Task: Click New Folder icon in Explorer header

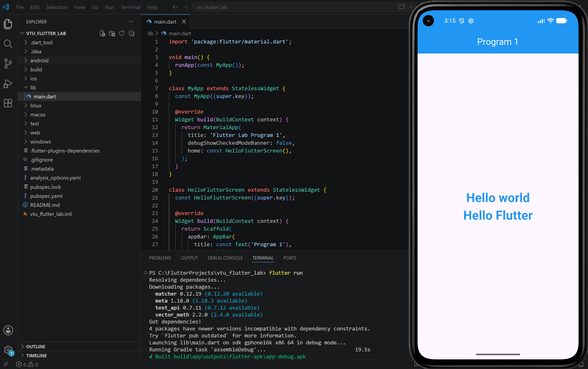Action: coord(112,34)
